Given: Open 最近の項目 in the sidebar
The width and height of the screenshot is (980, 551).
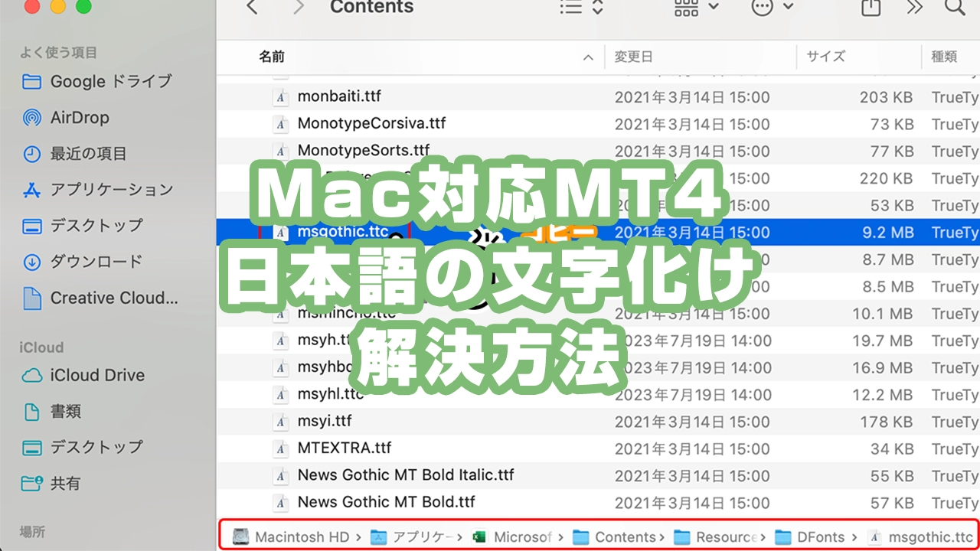Looking at the screenshot, I should point(74,154).
